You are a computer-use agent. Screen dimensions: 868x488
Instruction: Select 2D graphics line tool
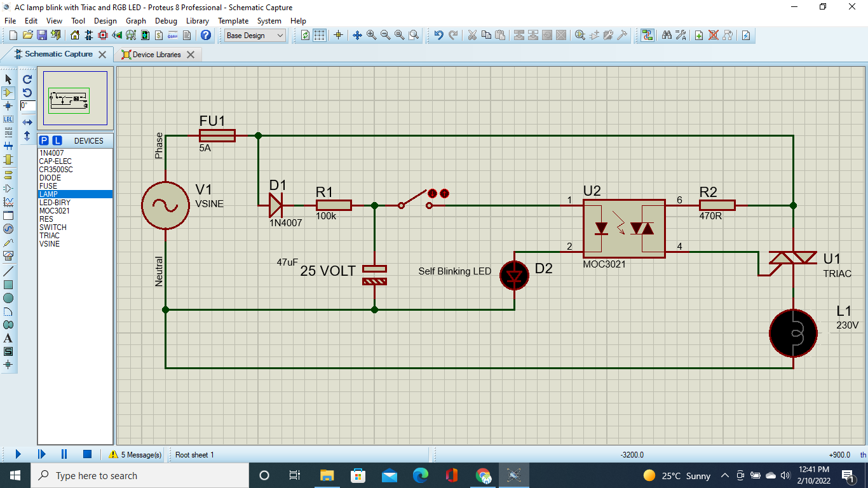[8, 271]
